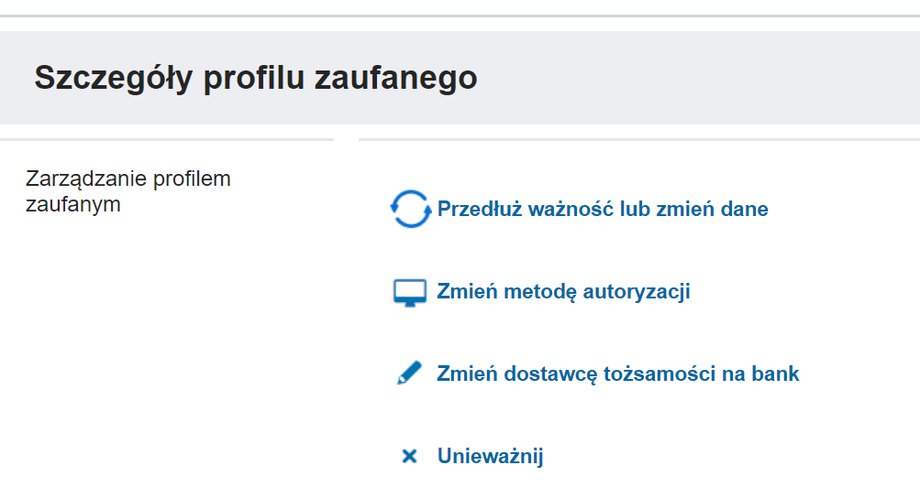The image size is (920, 498).
Task: Choose the 'Unieważnij' link
Action: pos(491,456)
